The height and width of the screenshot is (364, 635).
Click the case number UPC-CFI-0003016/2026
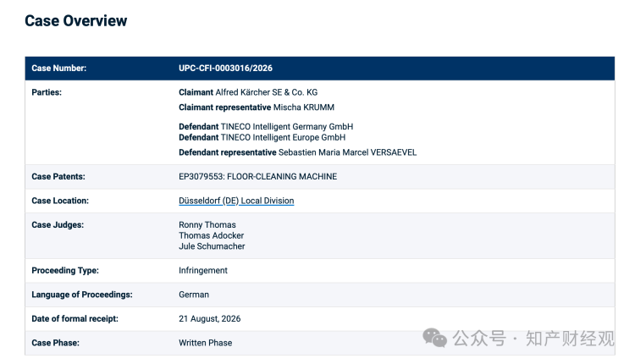(x=225, y=68)
